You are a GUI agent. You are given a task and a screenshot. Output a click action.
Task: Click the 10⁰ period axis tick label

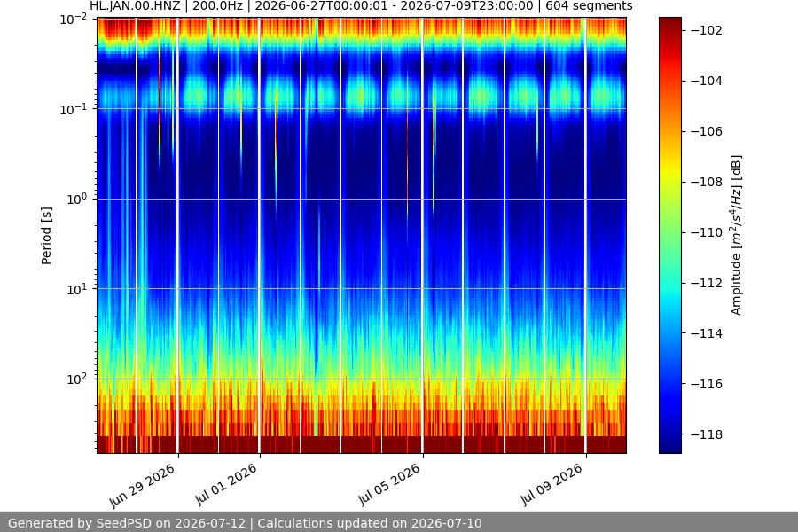[x=77, y=199]
